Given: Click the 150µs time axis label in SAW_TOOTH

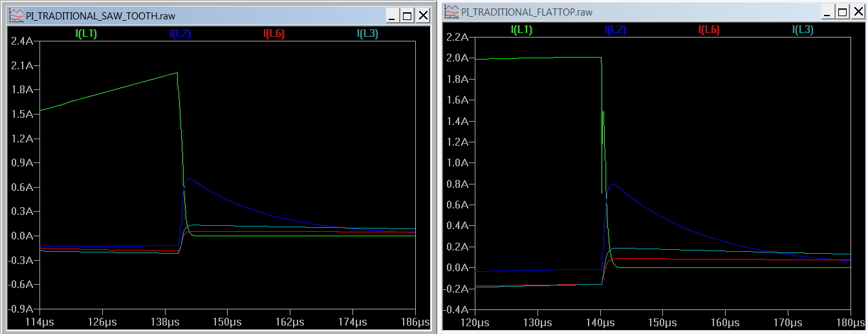Looking at the screenshot, I should 227,322.
